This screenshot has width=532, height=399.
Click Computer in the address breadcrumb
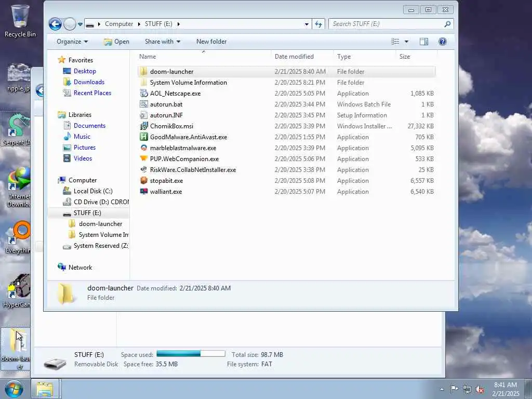pos(119,24)
